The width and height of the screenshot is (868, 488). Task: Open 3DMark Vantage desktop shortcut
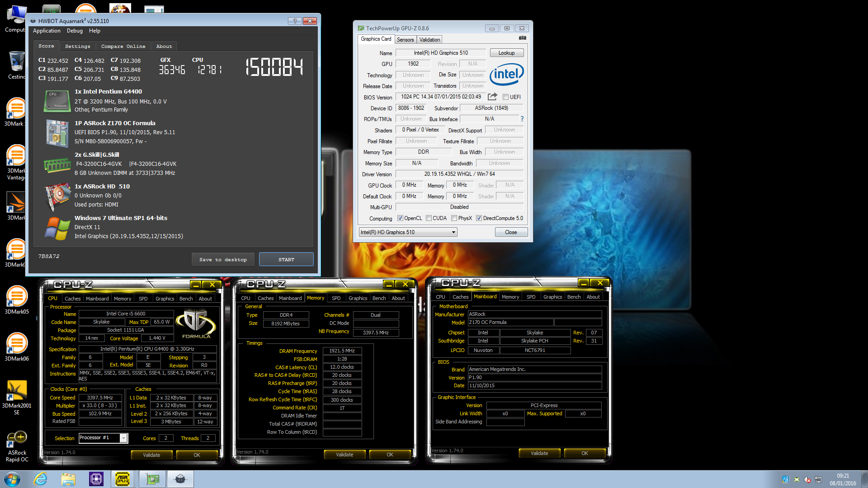pos(16,162)
